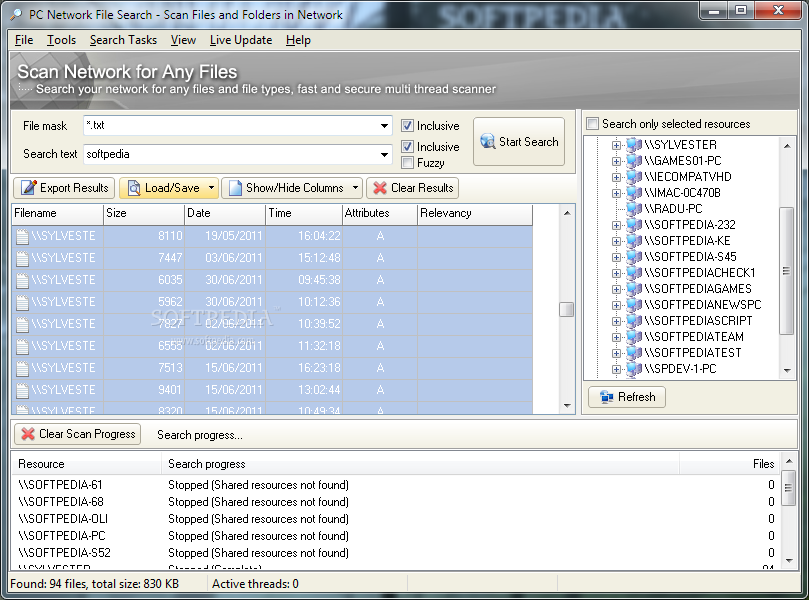Screen dimensions: 809x600
Task: Click the Attributes column header
Action: (x=380, y=214)
